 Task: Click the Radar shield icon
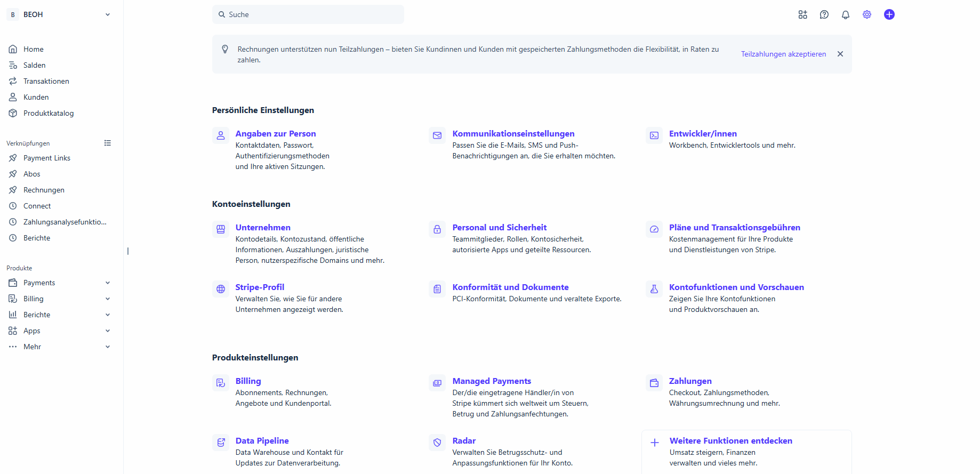tap(437, 443)
